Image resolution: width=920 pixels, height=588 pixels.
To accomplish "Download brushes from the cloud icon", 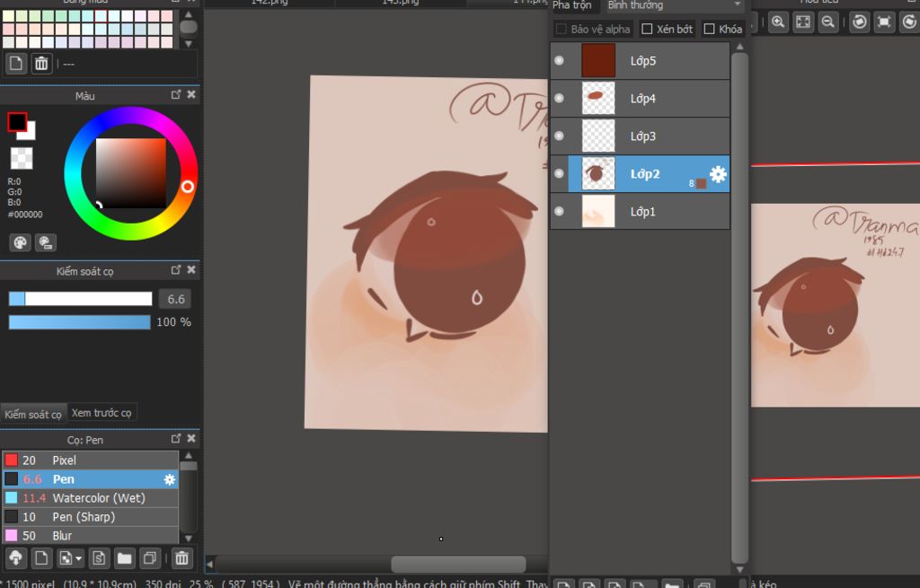I will [16, 557].
